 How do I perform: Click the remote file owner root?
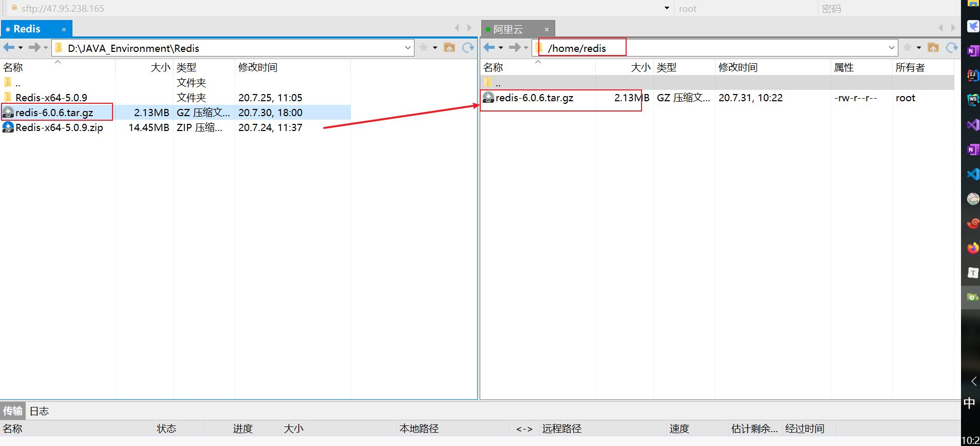(x=906, y=98)
